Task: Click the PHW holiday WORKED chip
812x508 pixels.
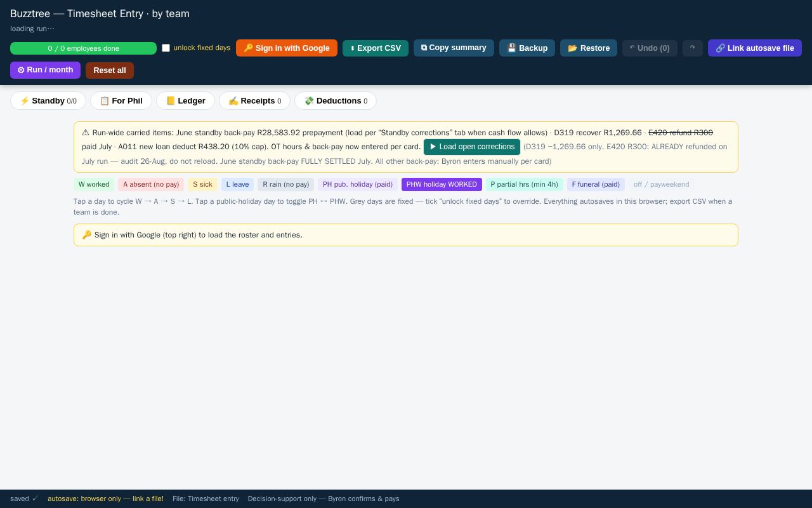Action: click(x=442, y=185)
